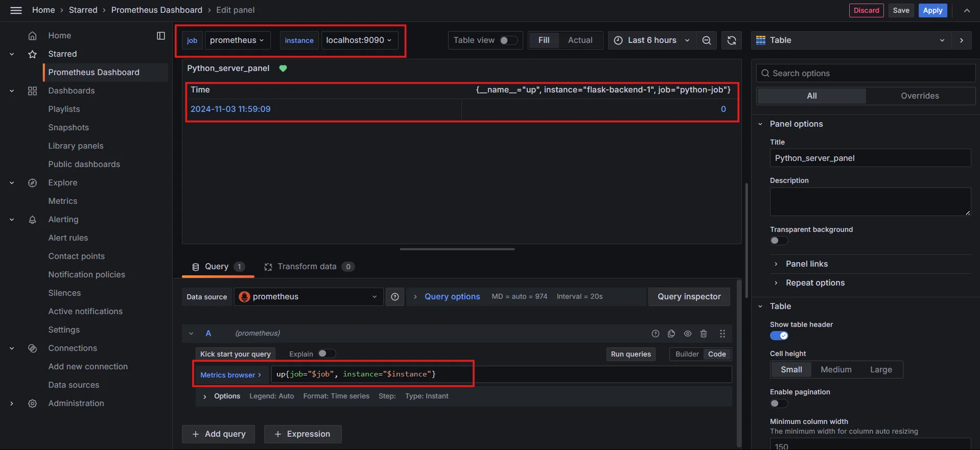The height and width of the screenshot is (450, 980).
Task: Set cell height to Large
Action: 881,370
